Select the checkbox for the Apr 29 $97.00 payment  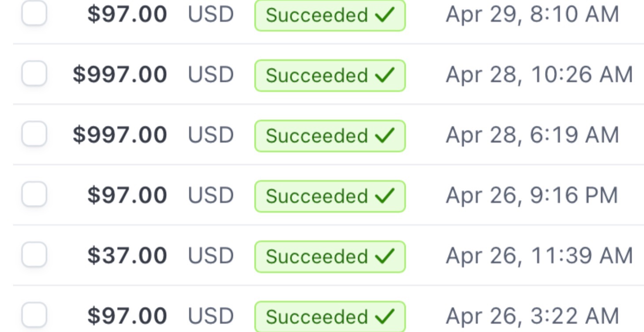click(x=34, y=13)
